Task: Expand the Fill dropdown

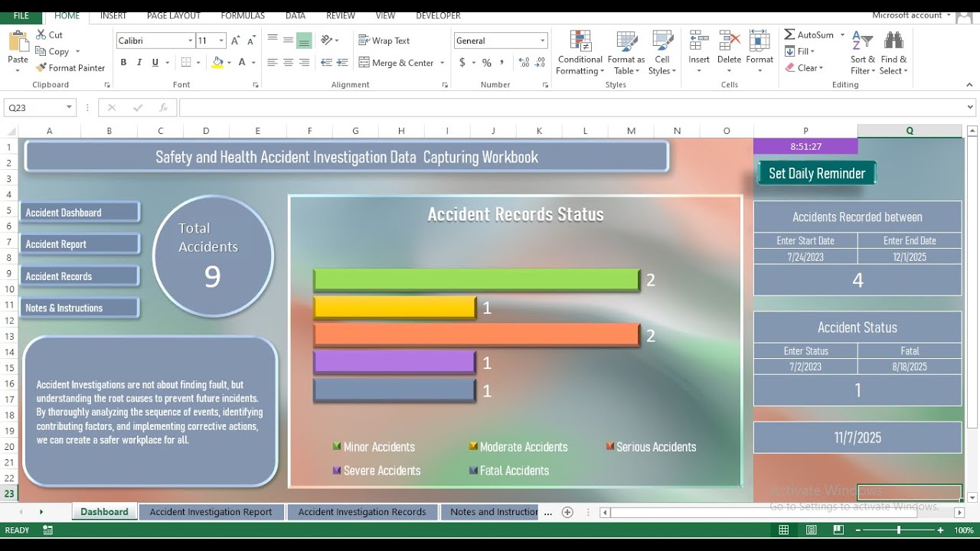Action: pos(812,51)
